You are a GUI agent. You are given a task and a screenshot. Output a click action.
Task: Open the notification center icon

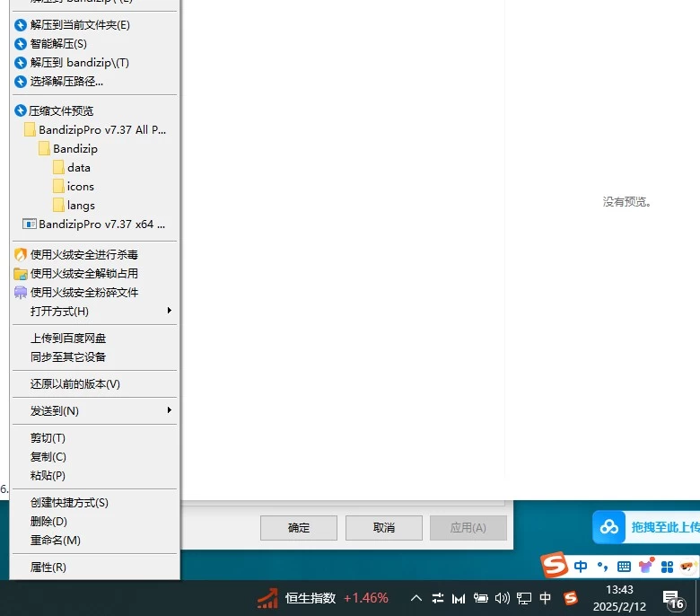coord(673,600)
